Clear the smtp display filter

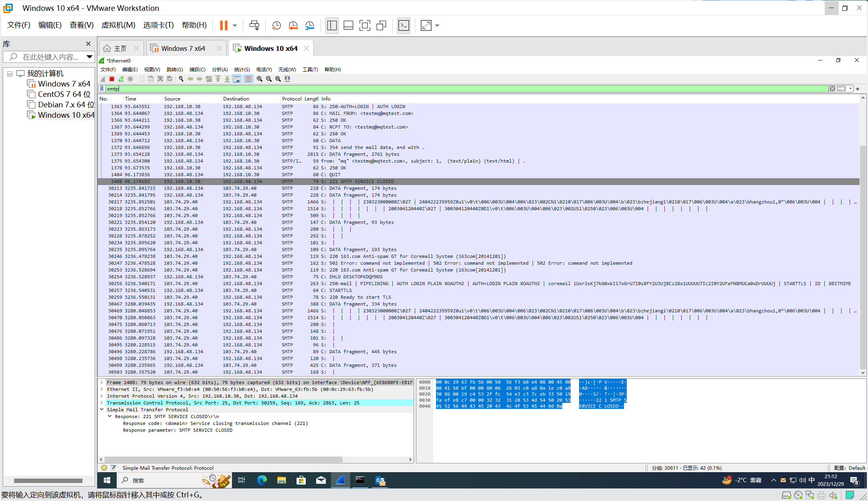coord(832,89)
